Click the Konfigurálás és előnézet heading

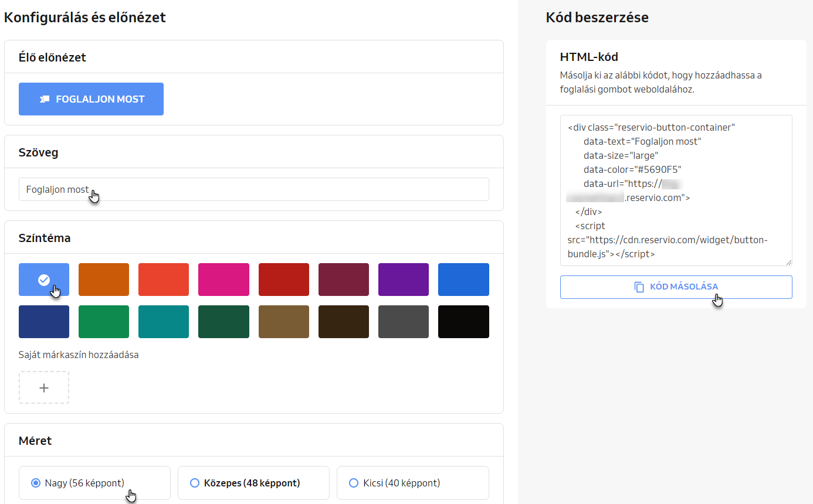[x=85, y=18]
